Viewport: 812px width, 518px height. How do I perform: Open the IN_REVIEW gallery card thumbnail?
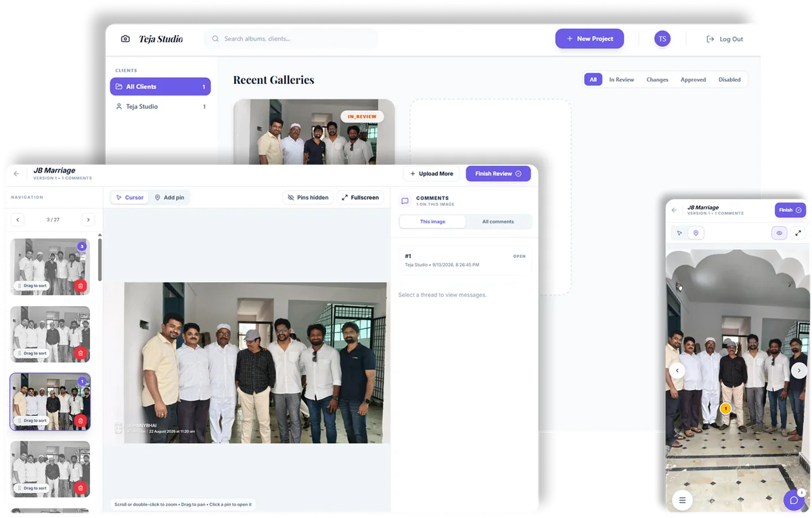pyautogui.click(x=314, y=132)
